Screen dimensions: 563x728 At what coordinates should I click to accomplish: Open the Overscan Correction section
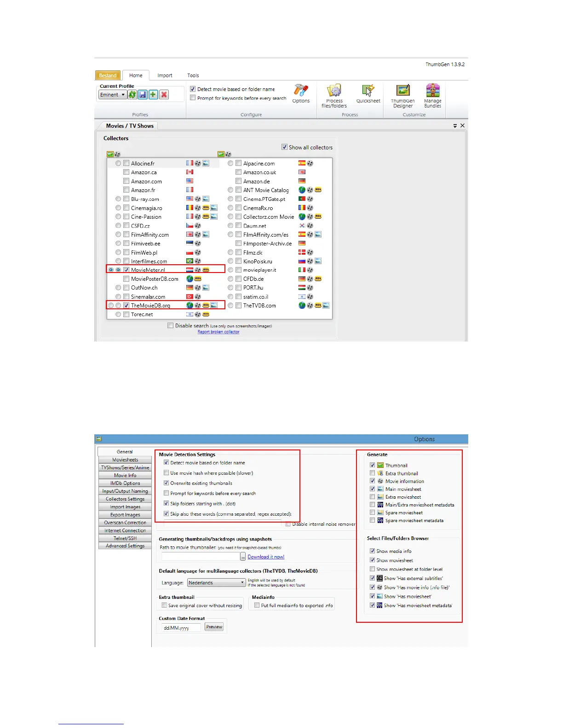pyautogui.click(x=125, y=523)
